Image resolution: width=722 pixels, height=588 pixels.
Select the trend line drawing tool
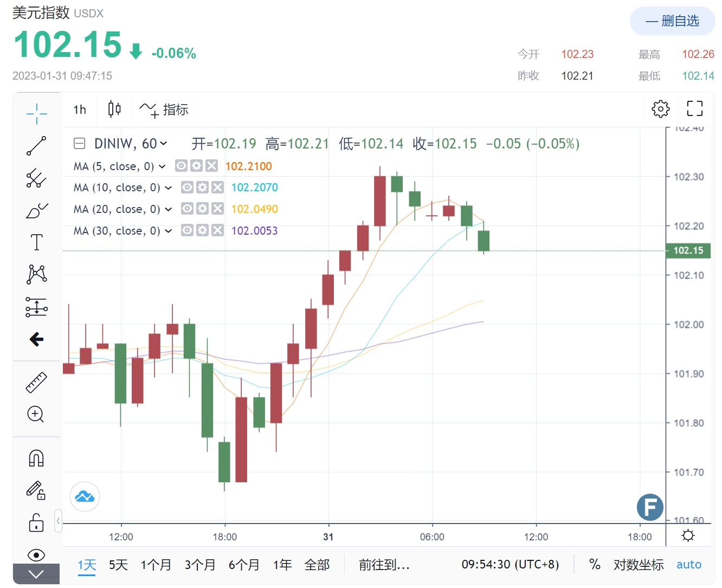36,146
